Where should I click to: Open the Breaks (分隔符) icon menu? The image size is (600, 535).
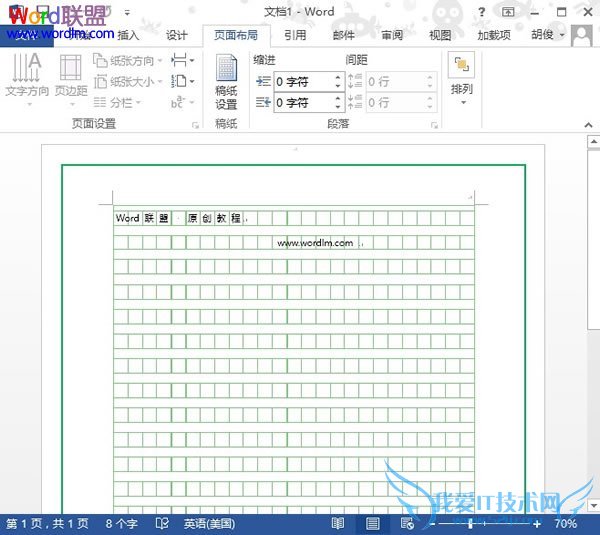tap(182, 60)
